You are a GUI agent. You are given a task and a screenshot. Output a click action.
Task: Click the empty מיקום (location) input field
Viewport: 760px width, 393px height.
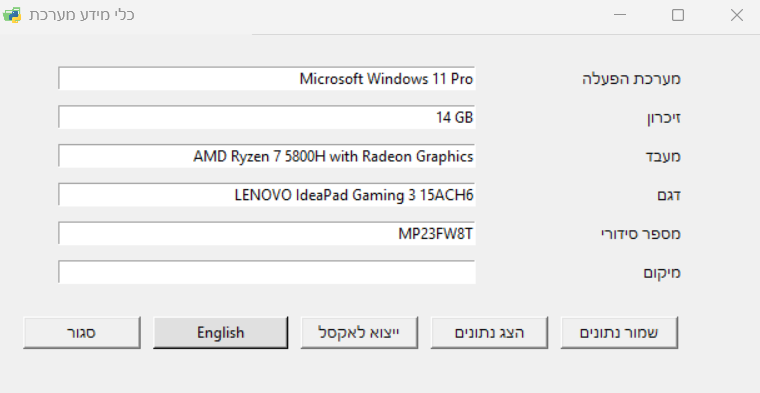click(267, 272)
